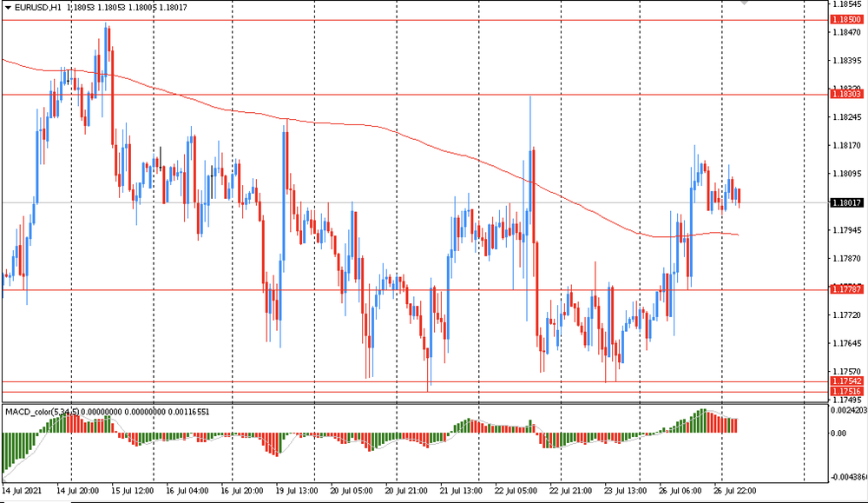The image size is (868, 503).
Task: Click the 15 Jul 12:00 time label
Action: click(x=132, y=491)
